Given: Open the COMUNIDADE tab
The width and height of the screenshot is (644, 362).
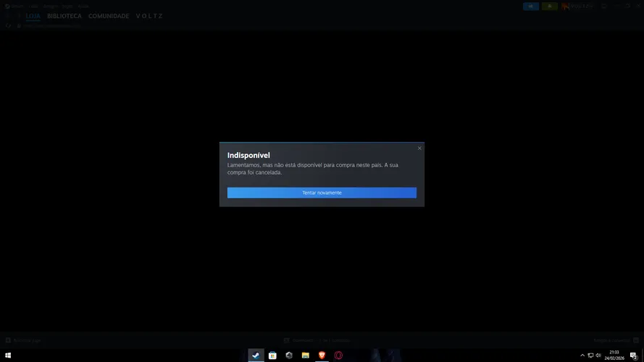Looking at the screenshot, I should pyautogui.click(x=109, y=16).
